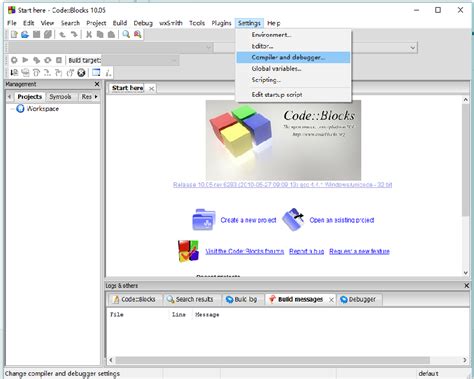The image size is (474, 379).
Task: Click the Copy toolbar icon
Action: [x=100, y=34]
